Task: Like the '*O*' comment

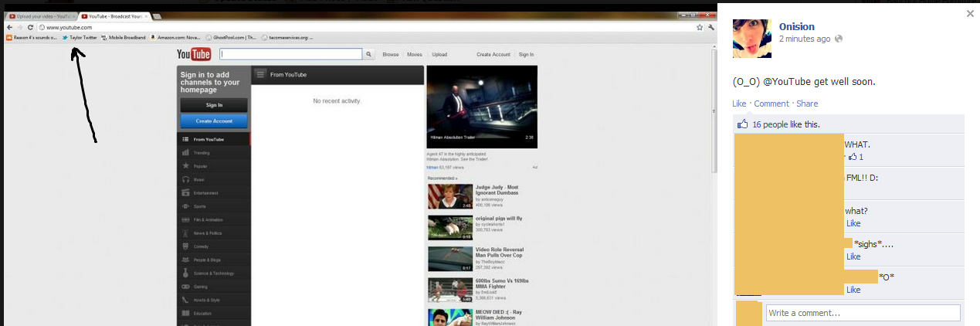Action: pos(853,290)
